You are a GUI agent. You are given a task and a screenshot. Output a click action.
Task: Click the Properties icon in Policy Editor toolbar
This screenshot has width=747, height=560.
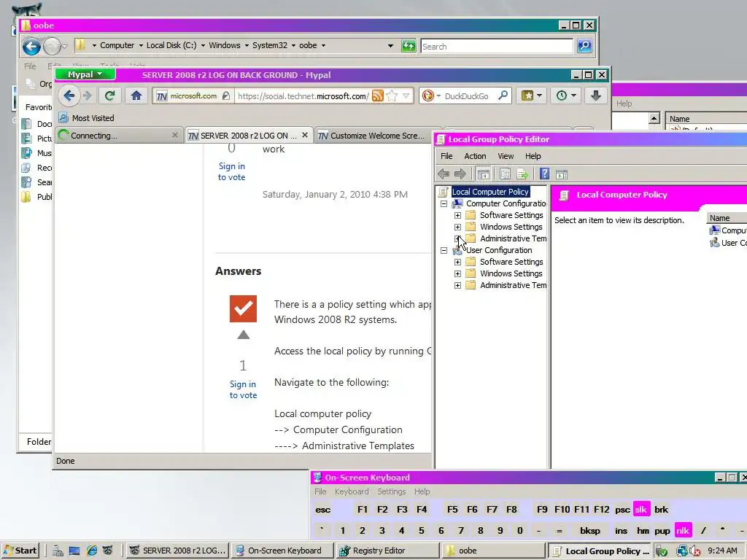point(505,174)
